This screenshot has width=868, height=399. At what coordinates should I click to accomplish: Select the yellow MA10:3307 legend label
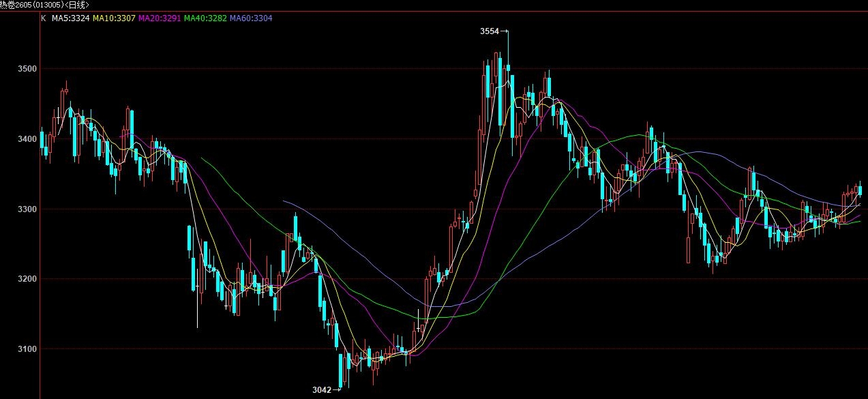tap(115, 18)
